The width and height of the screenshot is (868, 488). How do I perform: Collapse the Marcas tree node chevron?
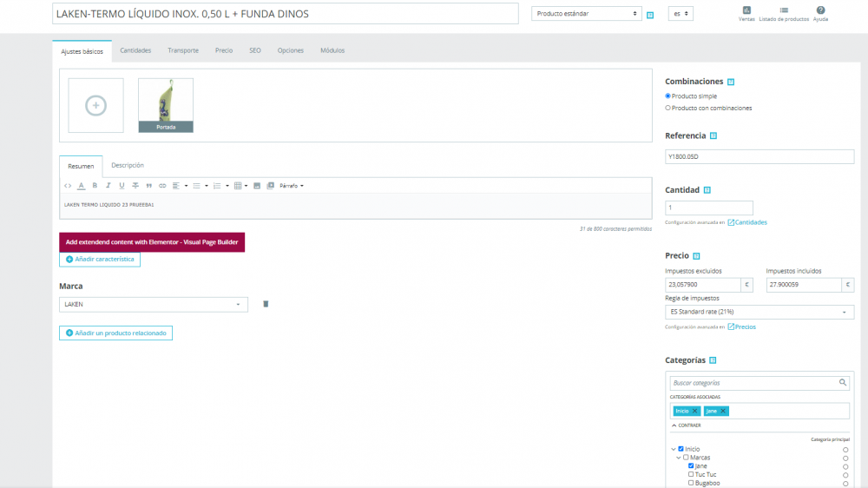tap(679, 458)
